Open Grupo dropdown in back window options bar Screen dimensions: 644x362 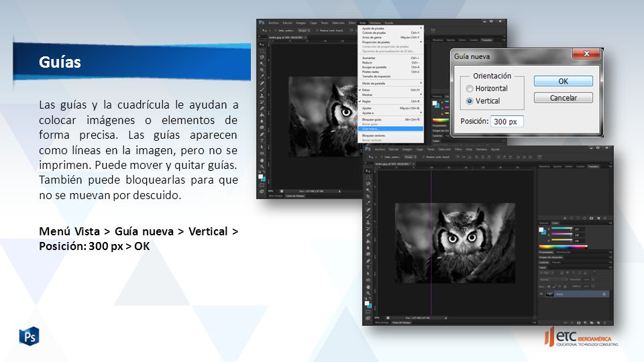pos(305,30)
